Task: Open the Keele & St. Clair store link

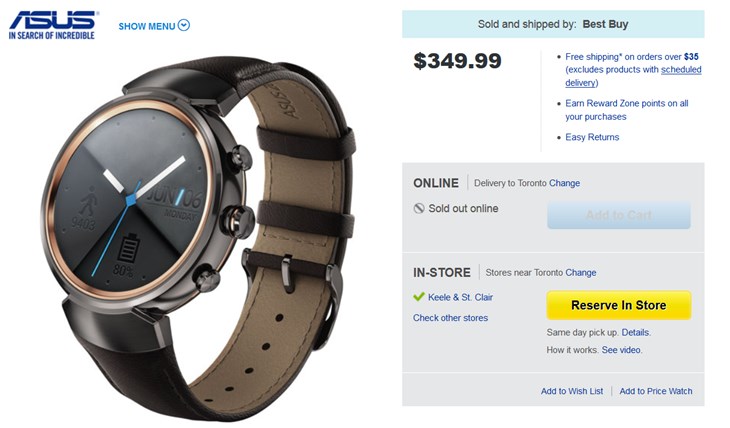Action: (460, 297)
